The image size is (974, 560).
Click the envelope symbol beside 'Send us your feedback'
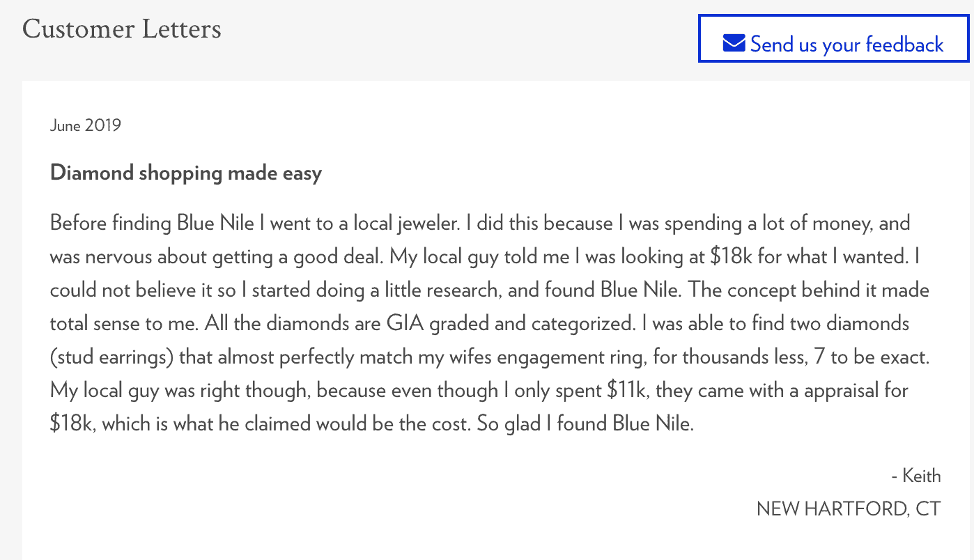tap(733, 43)
